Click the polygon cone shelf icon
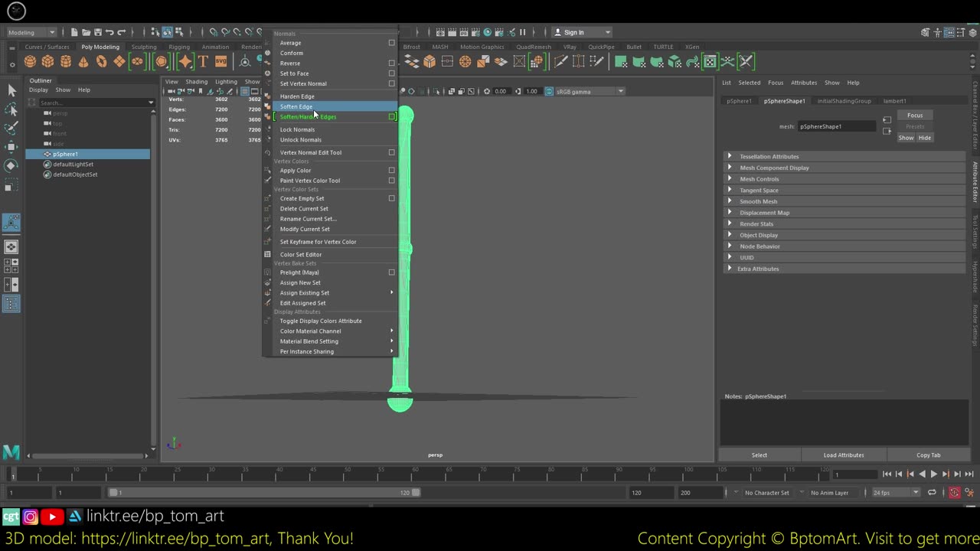Image resolution: width=980 pixels, height=551 pixels. [83, 62]
